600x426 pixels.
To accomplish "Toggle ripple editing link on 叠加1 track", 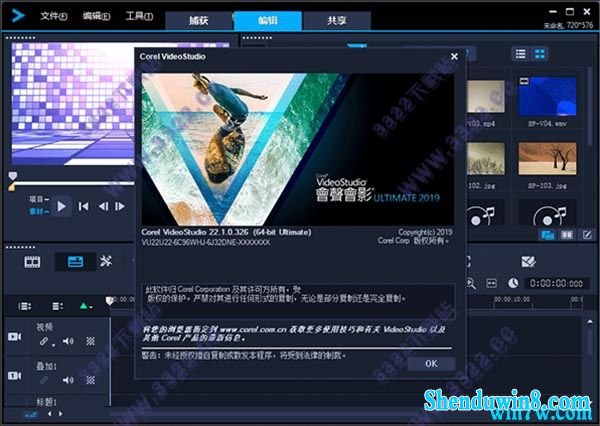I will coord(44,380).
